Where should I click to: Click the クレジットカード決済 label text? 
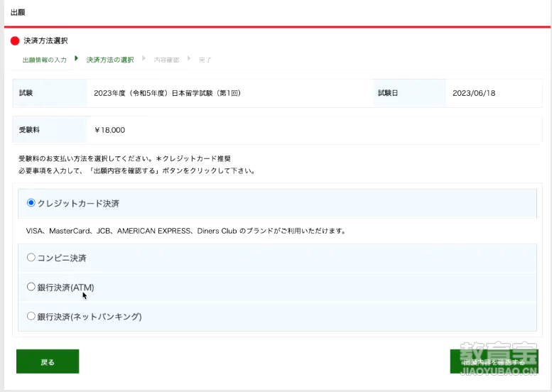click(x=79, y=203)
